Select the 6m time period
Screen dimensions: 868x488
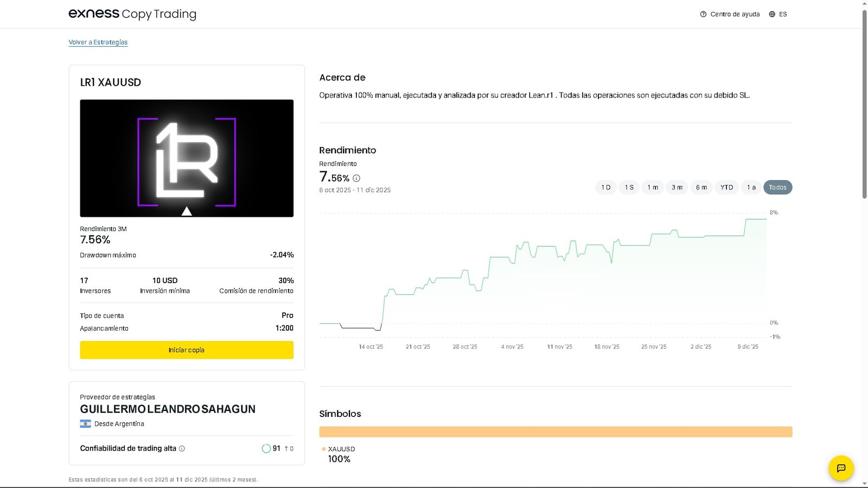tap(701, 187)
